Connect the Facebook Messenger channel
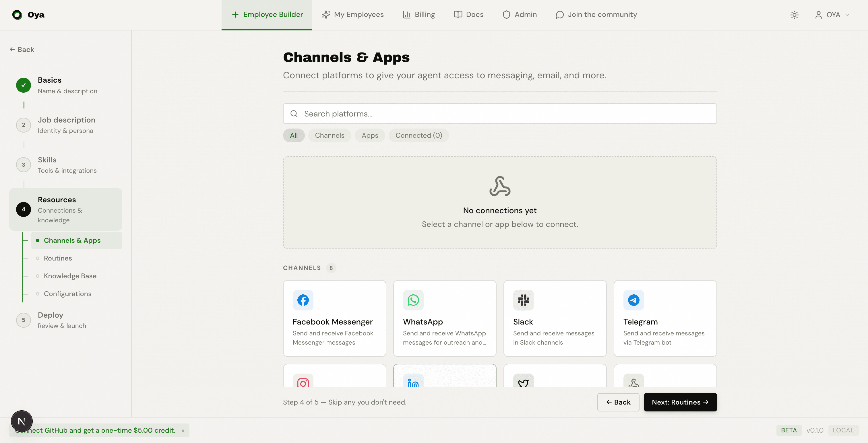The width and height of the screenshot is (868, 443). 334,318
